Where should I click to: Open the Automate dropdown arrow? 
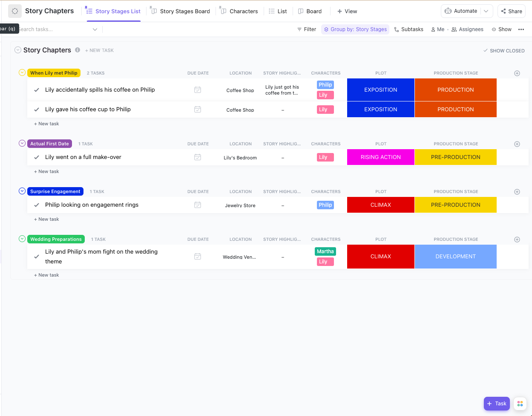point(486,11)
